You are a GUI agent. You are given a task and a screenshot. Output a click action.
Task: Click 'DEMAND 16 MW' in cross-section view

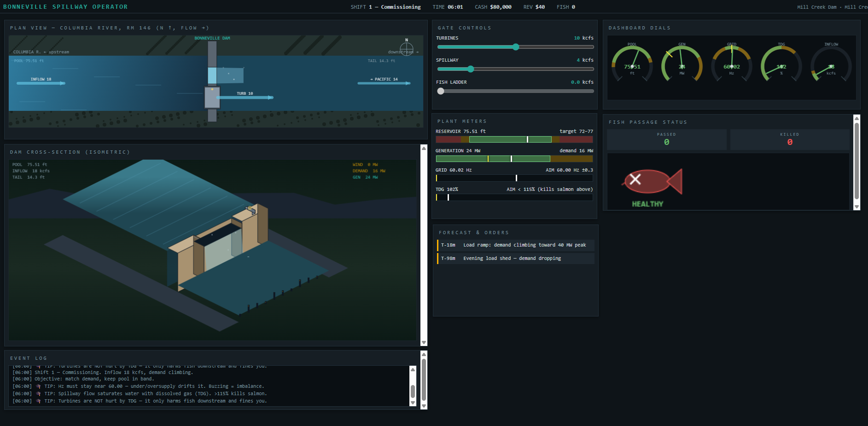(369, 171)
